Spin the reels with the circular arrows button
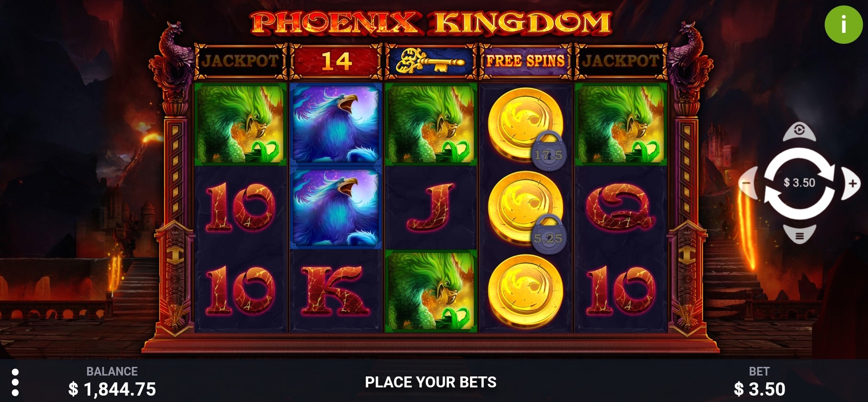The height and width of the screenshot is (402, 868). (799, 183)
